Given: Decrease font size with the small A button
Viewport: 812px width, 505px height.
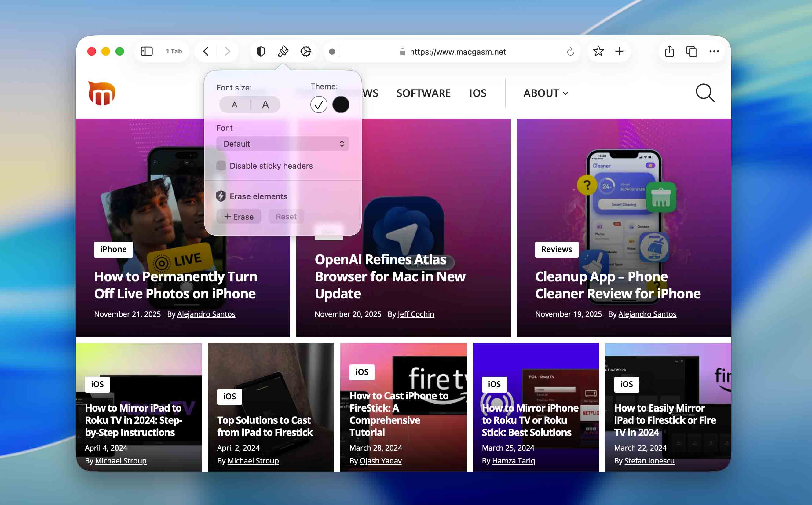Looking at the screenshot, I should click(x=234, y=104).
